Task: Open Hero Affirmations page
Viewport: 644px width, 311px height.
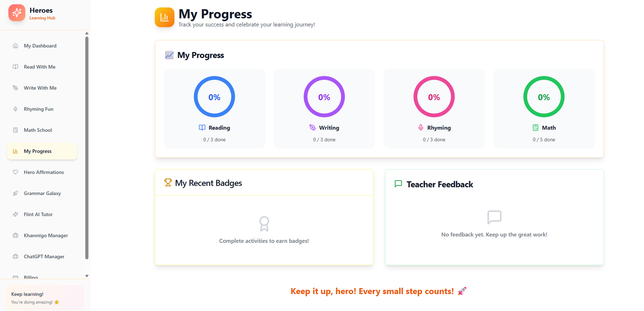Action: pos(43,172)
